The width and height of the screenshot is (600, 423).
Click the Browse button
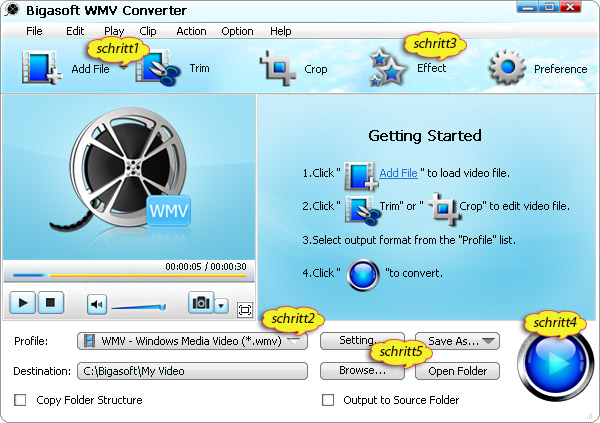click(362, 371)
